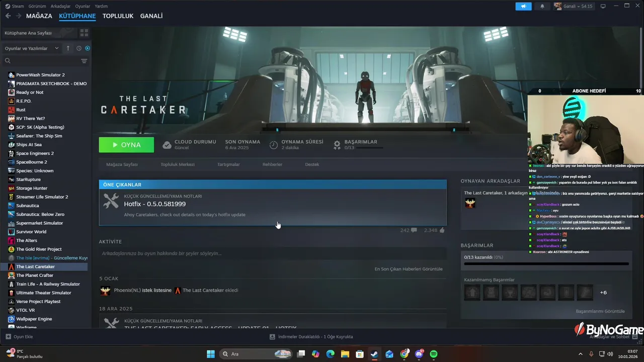The height and width of the screenshot is (362, 644).
Task: Open Phoenix(NL) avatar in activity feed
Action: click(x=105, y=290)
